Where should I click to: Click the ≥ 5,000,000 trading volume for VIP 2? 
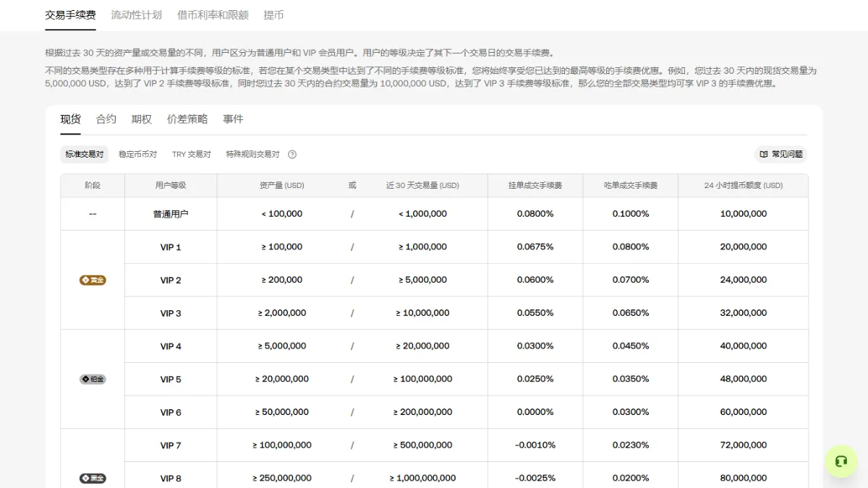point(422,280)
